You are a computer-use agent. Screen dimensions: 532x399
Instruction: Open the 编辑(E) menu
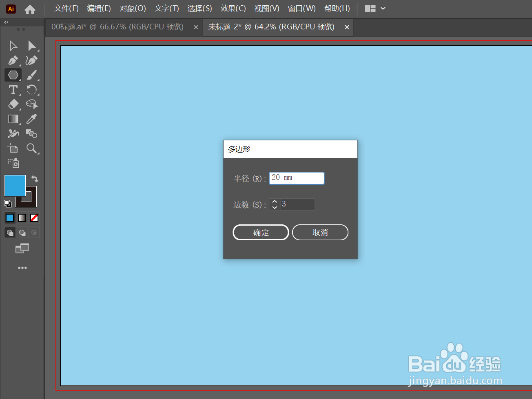tap(99, 9)
